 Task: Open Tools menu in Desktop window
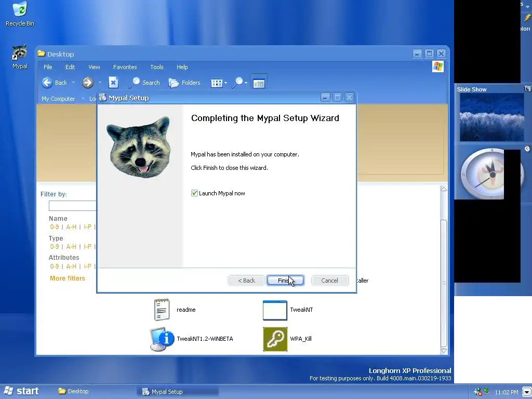[x=156, y=67]
